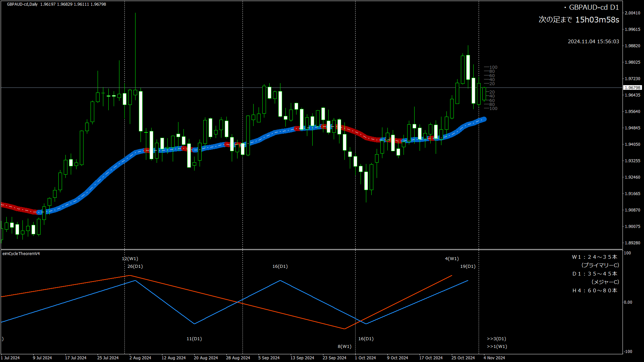Click the 4(W1) cycle peak label
The image size is (644, 362).
pos(452,259)
